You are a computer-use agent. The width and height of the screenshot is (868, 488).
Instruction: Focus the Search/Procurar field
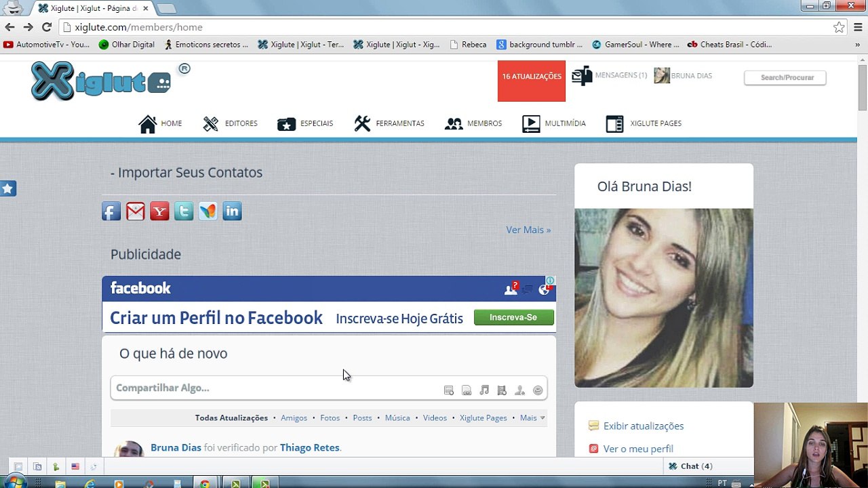pos(785,77)
